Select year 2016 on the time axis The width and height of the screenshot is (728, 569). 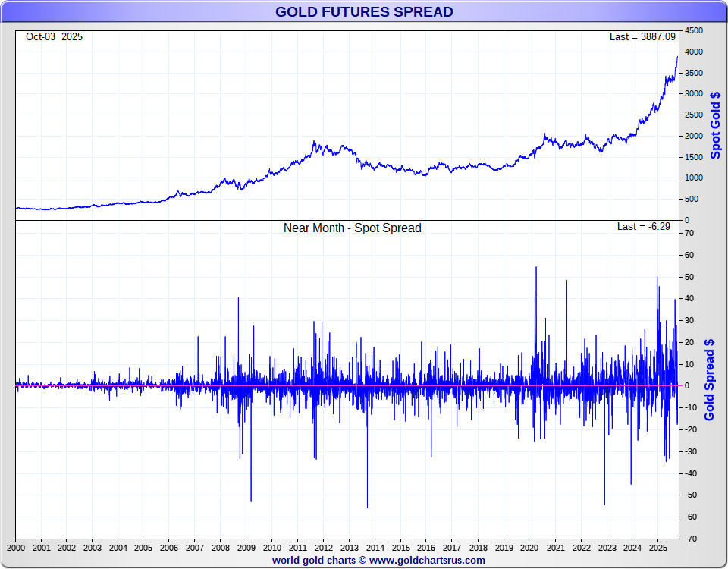click(x=426, y=548)
